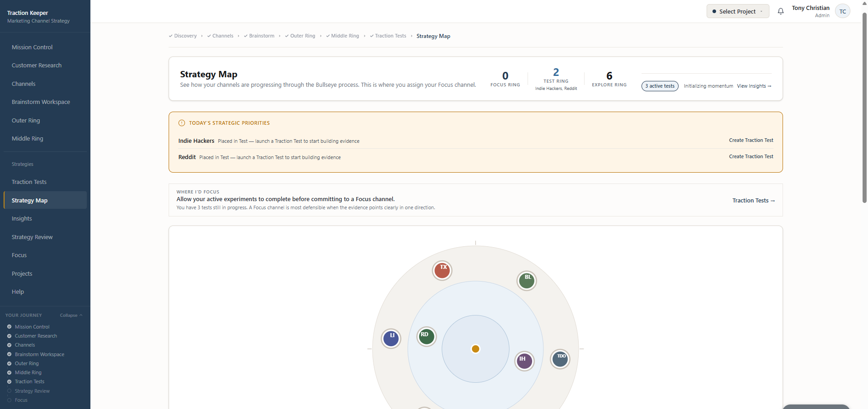Click the 3 active tests badge
This screenshot has height=409, width=868.
[x=660, y=86]
